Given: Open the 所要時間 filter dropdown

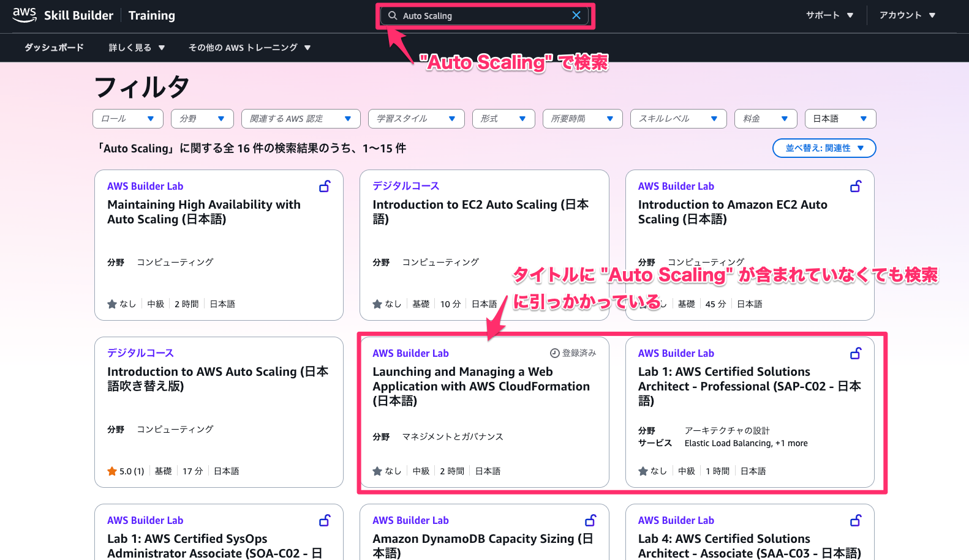Looking at the screenshot, I should click(583, 119).
